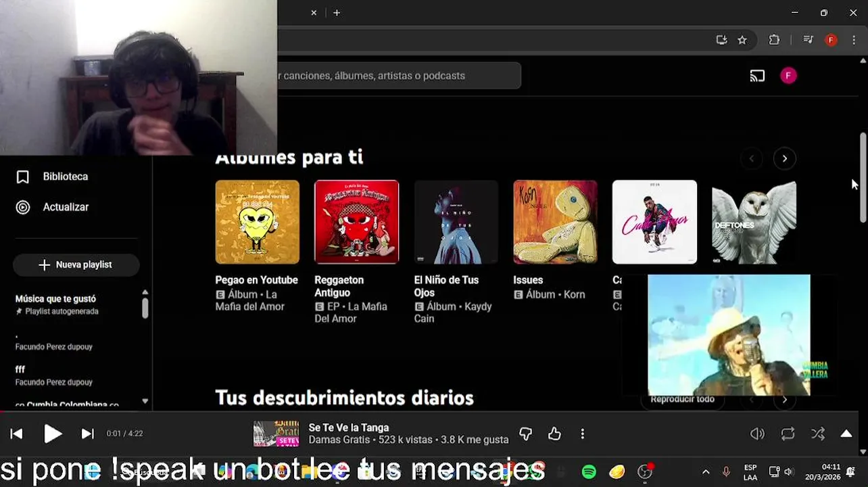Bookmark this page with star icon
This screenshot has height=487, width=868.
pos(742,40)
